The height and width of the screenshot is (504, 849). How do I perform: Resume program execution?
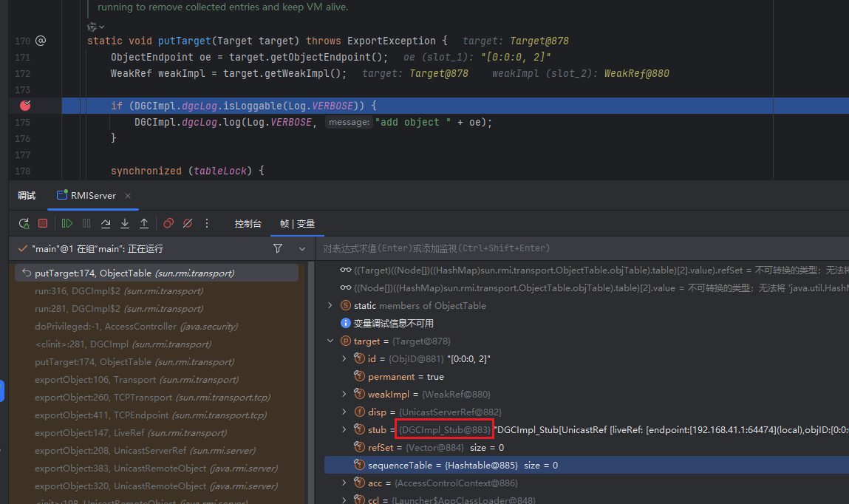67,223
